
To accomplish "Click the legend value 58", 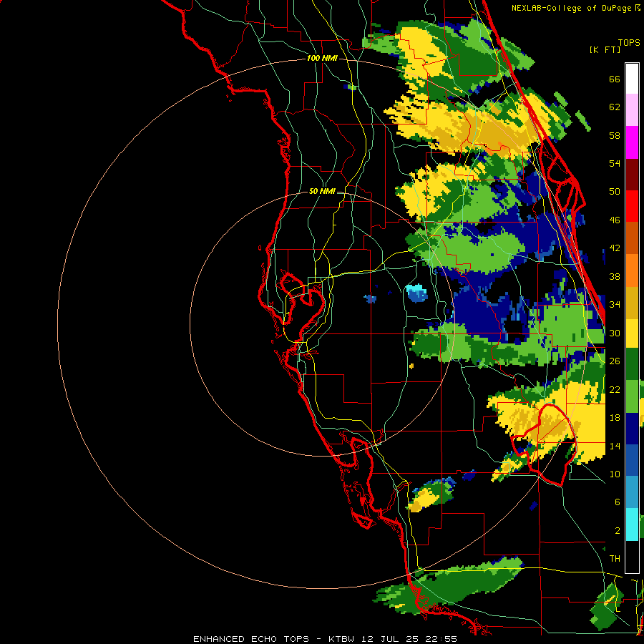I will (x=615, y=135).
